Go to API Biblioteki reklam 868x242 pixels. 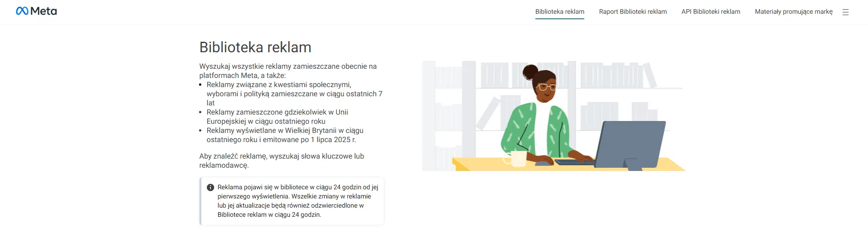tap(711, 12)
